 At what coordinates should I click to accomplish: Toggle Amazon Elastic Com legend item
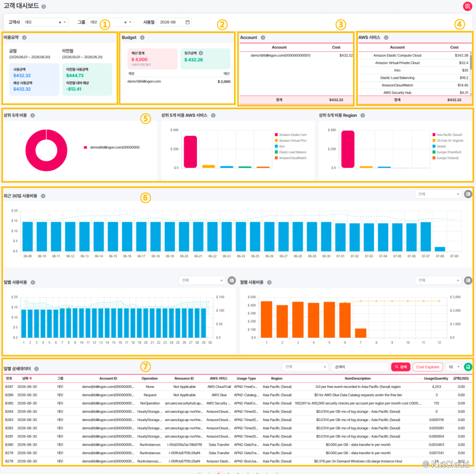(x=291, y=135)
